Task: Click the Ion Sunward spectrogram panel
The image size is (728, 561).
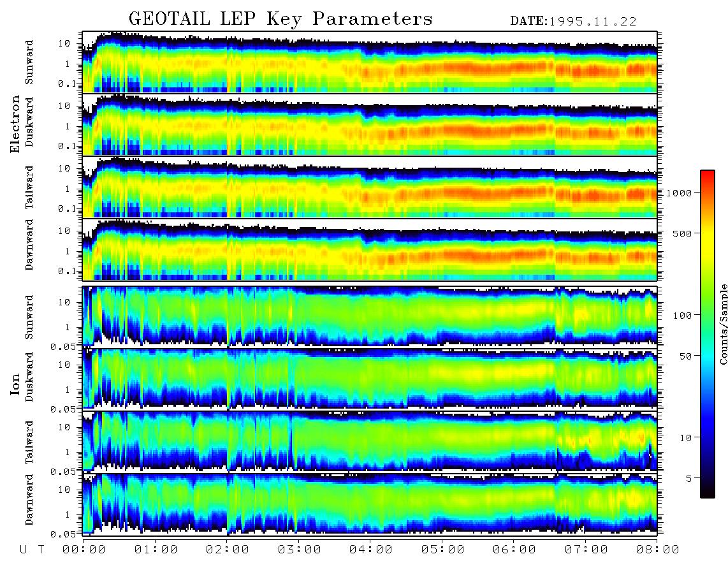Action: (370, 316)
